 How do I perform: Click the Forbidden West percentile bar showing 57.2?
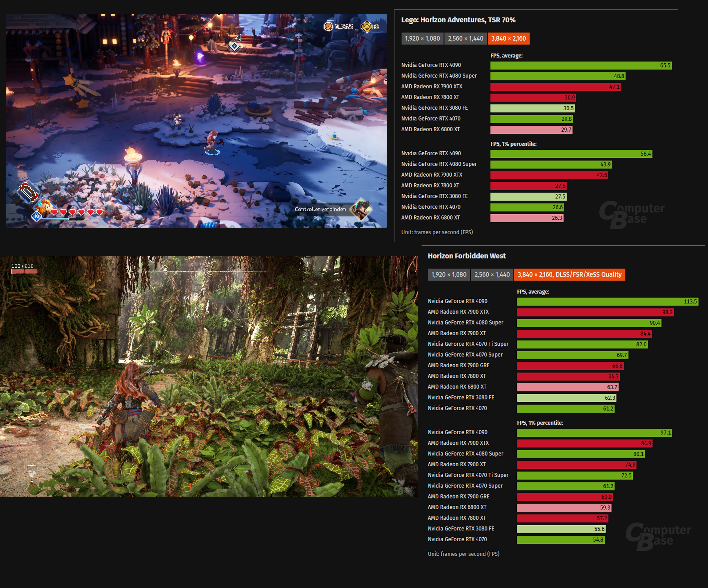(562, 519)
